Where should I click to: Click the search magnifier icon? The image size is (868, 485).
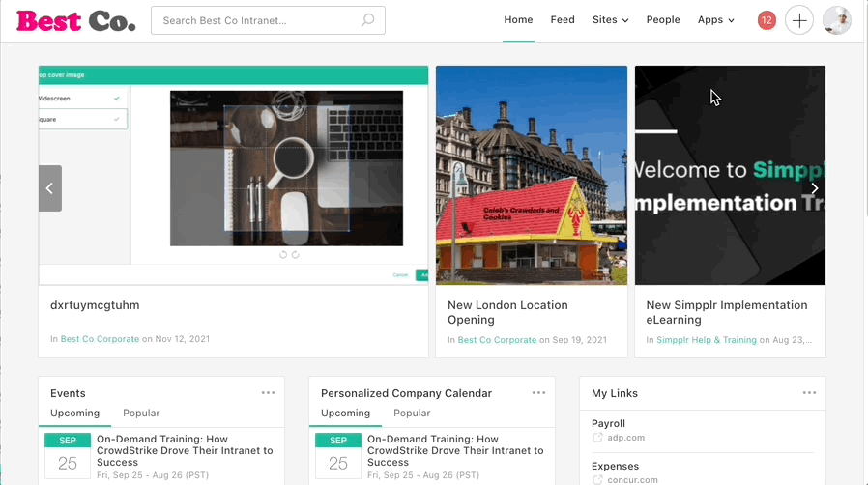click(367, 20)
